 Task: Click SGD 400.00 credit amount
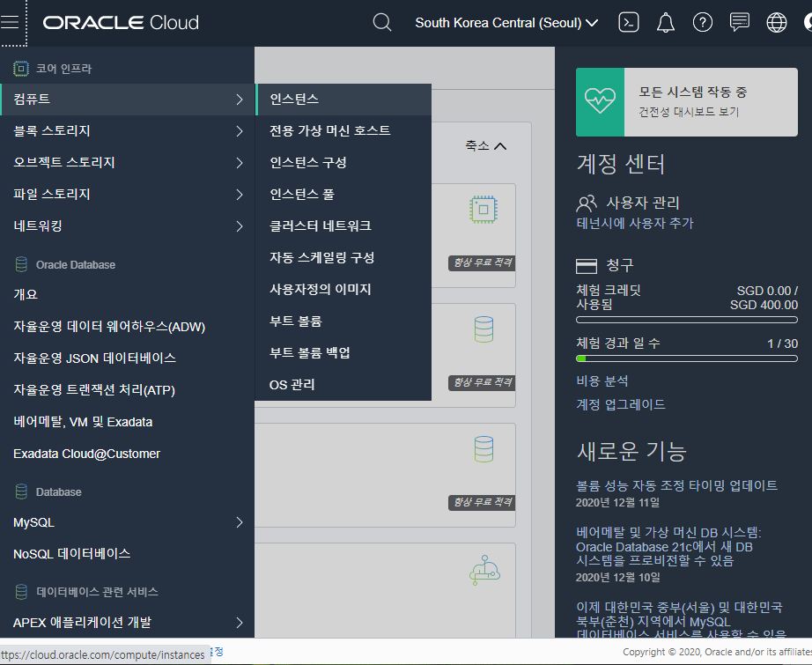coord(764,305)
